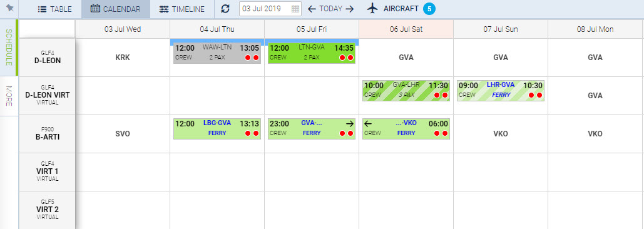Viewport: 644px width, 229px height.
Task: Click VKO position for B-ARTI on 08 Jul
Action: (595, 134)
